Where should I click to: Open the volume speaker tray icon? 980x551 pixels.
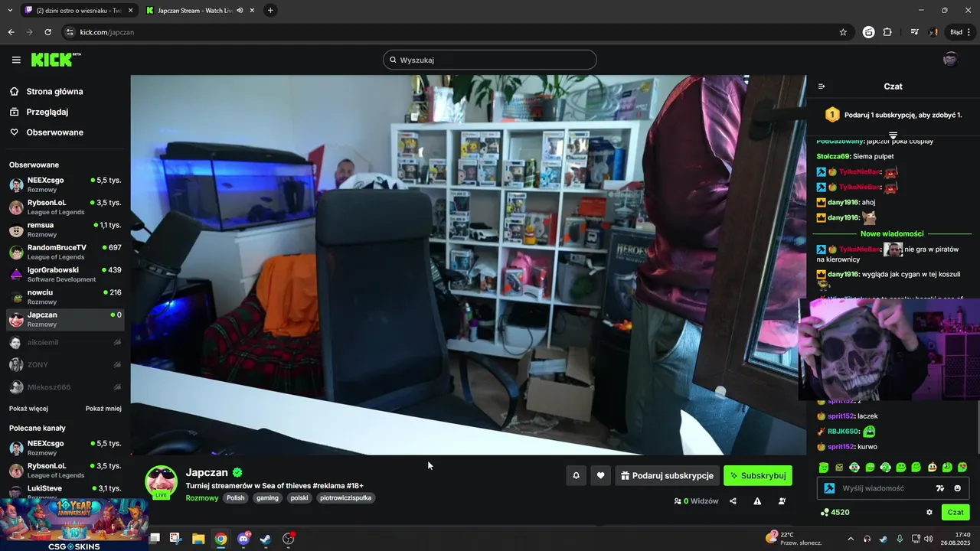[x=929, y=539]
